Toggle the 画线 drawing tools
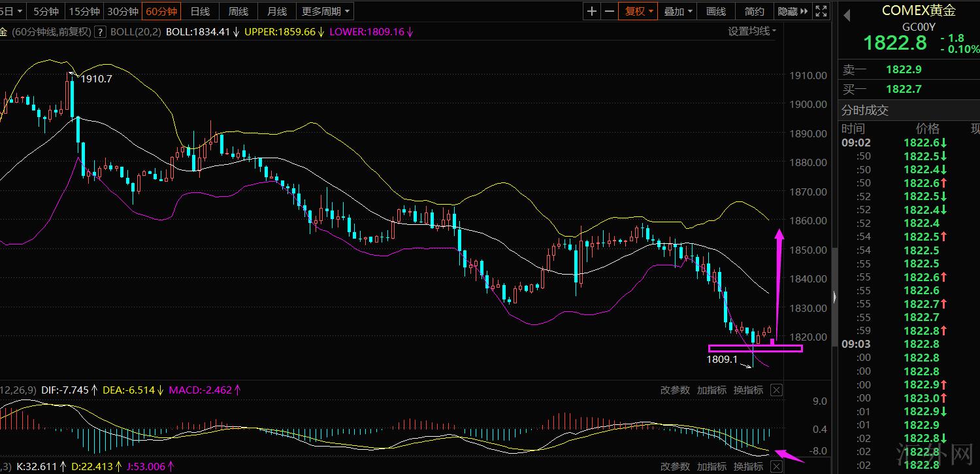The image size is (980, 474). coord(716,11)
